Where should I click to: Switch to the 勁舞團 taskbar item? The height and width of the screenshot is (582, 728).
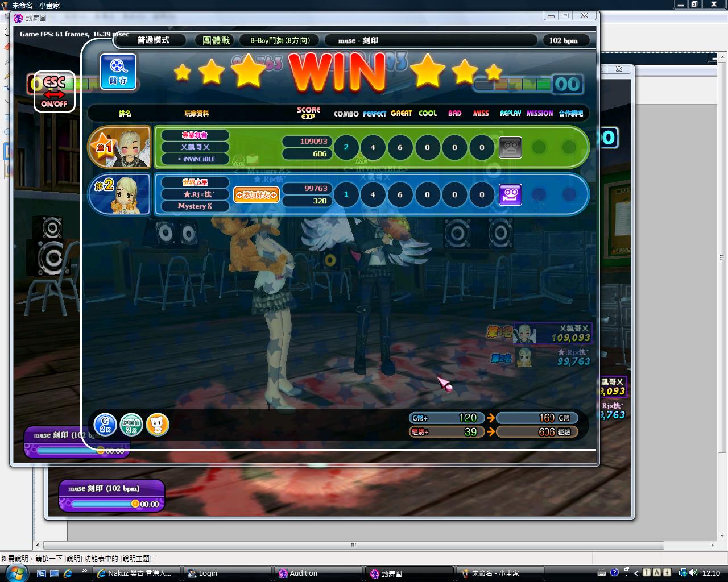click(x=409, y=573)
